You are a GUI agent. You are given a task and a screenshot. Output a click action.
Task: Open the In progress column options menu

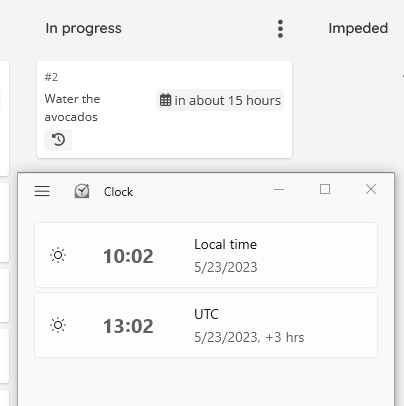click(x=280, y=29)
